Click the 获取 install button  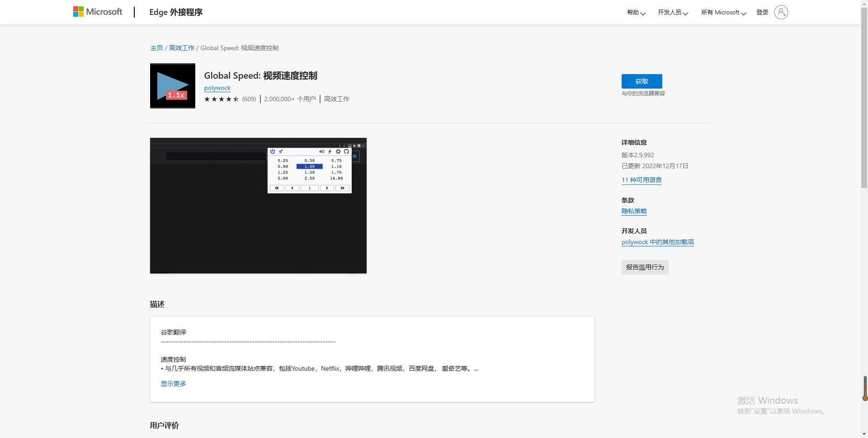coord(642,81)
